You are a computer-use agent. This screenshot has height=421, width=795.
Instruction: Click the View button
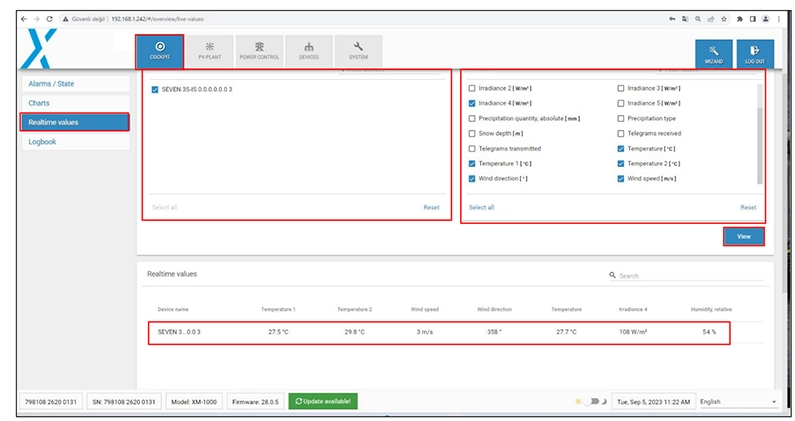[x=743, y=236]
